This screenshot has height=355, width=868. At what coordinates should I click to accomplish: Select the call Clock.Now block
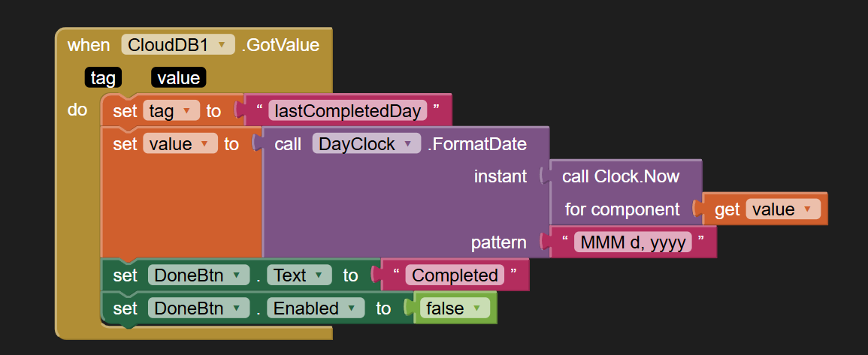(x=621, y=176)
